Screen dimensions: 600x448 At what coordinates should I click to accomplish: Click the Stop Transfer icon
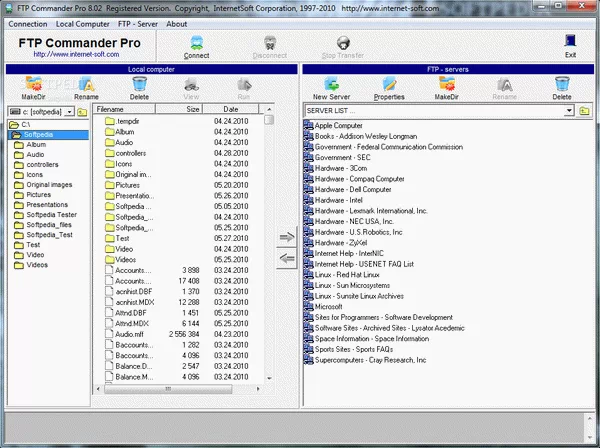click(343, 43)
